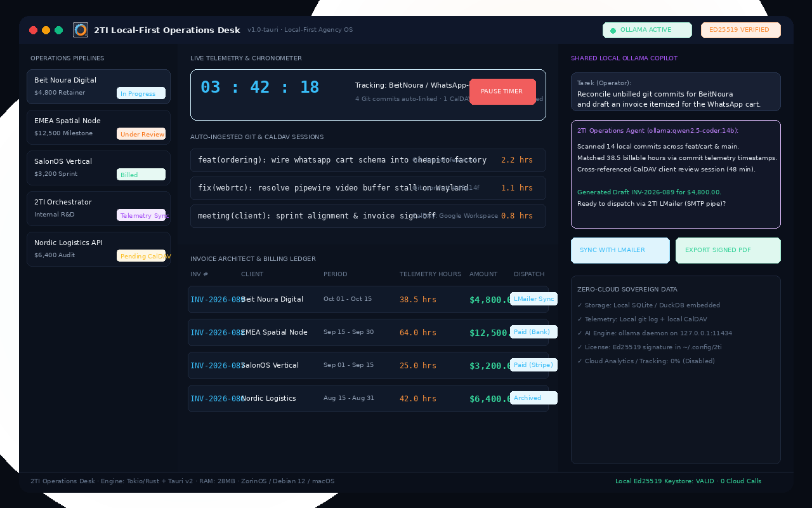Select the feat(ordering) whatsapp cart commit row

[x=368, y=160]
